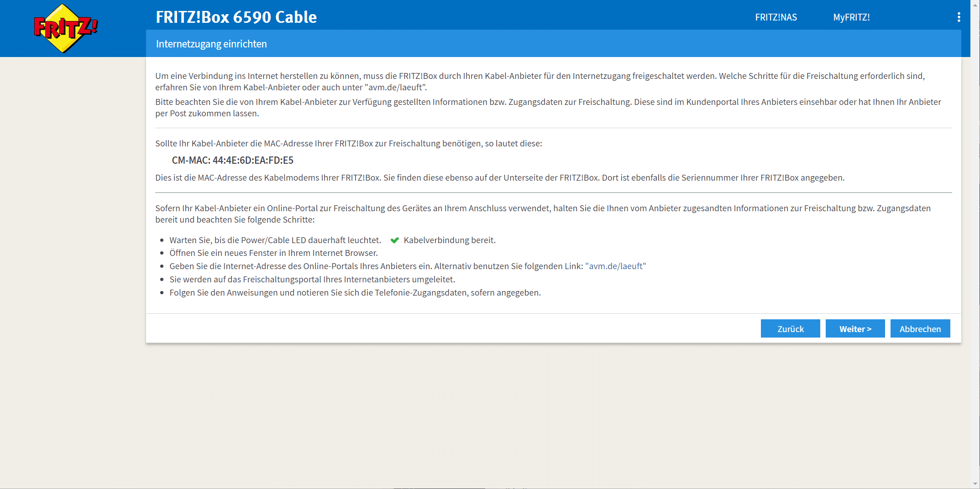Click the Freischaltungsportal redirect instruction bullet
This screenshot has height=489, width=980.
pos(312,280)
